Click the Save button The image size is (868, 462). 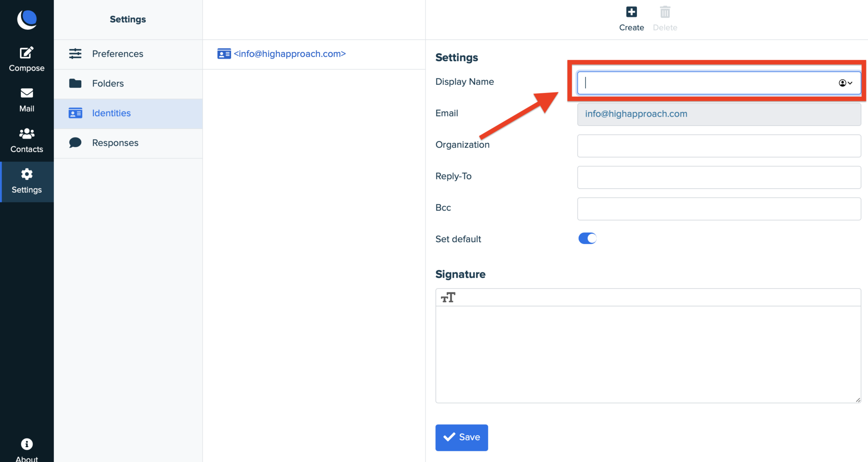(x=462, y=437)
